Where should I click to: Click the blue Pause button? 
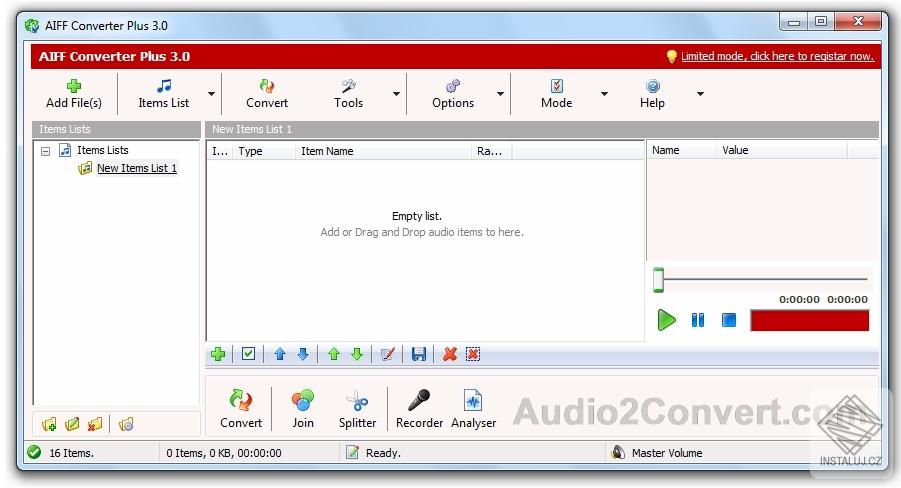tap(698, 320)
